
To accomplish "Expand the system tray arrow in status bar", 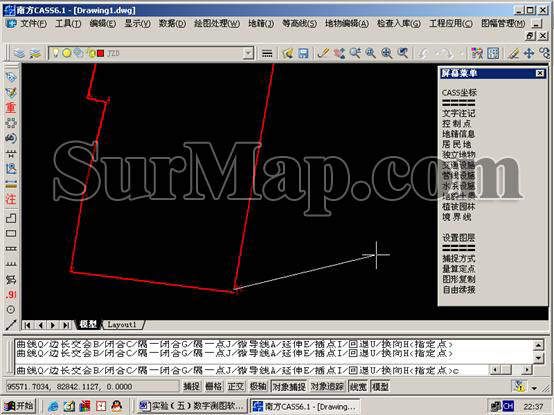I will click(x=534, y=388).
